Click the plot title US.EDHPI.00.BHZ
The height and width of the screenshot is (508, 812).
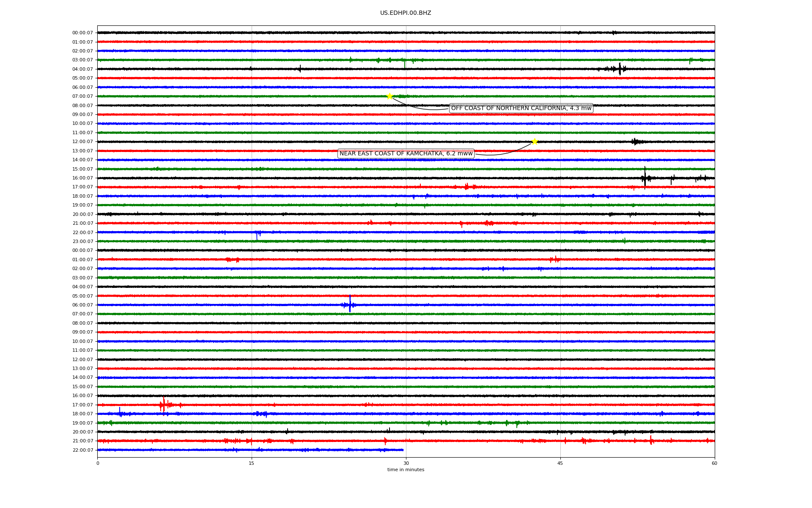[406, 13]
